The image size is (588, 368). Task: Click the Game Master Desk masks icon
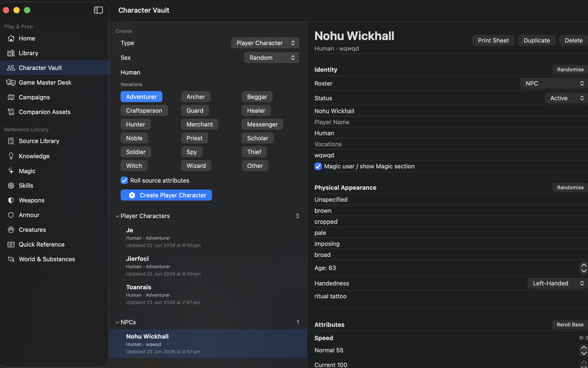tap(11, 83)
